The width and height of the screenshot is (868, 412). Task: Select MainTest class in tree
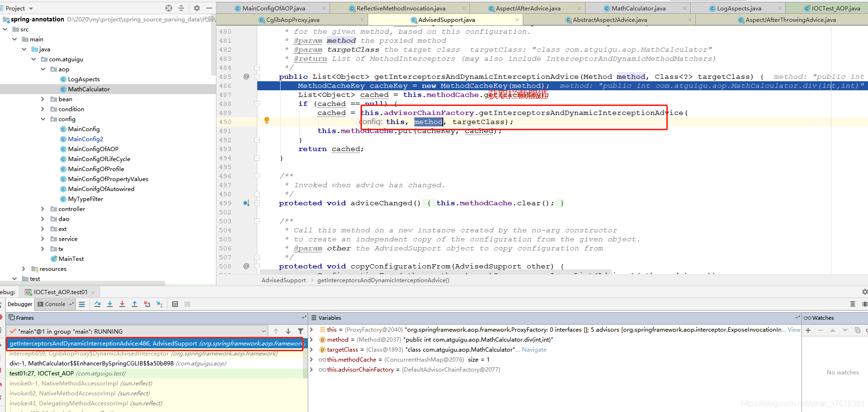(71, 259)
